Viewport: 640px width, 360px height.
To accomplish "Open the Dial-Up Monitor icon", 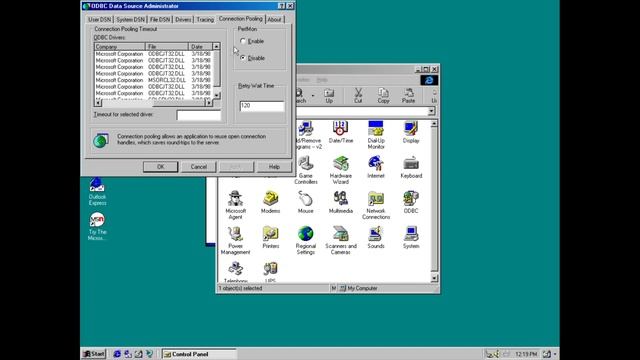I will [376, 134].
